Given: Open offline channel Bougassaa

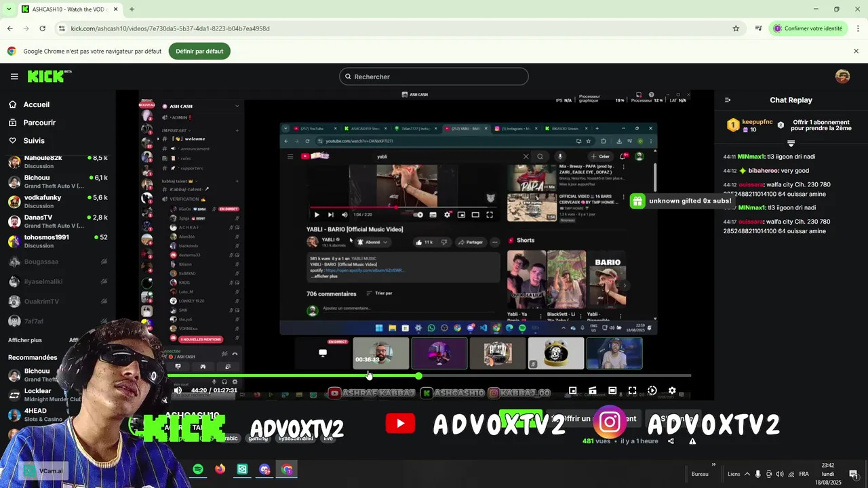Looking at the screenshot, I should click(x=58, y=262).
